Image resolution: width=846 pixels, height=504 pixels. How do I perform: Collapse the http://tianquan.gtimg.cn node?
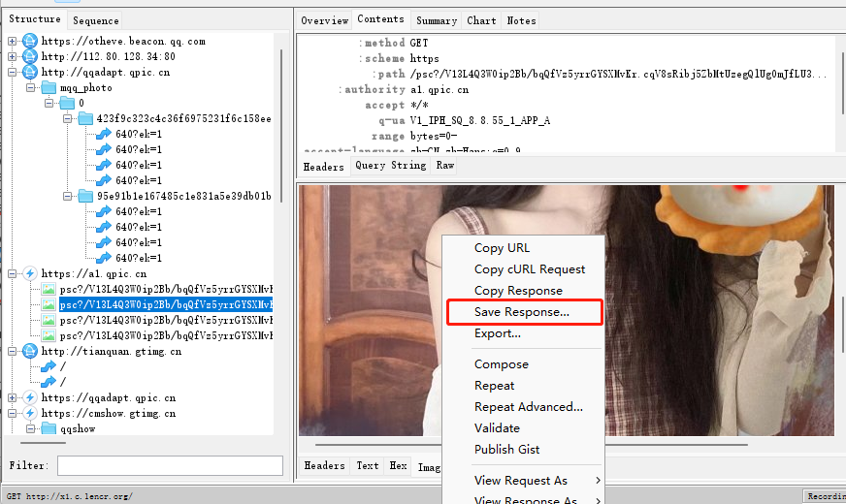13,352
